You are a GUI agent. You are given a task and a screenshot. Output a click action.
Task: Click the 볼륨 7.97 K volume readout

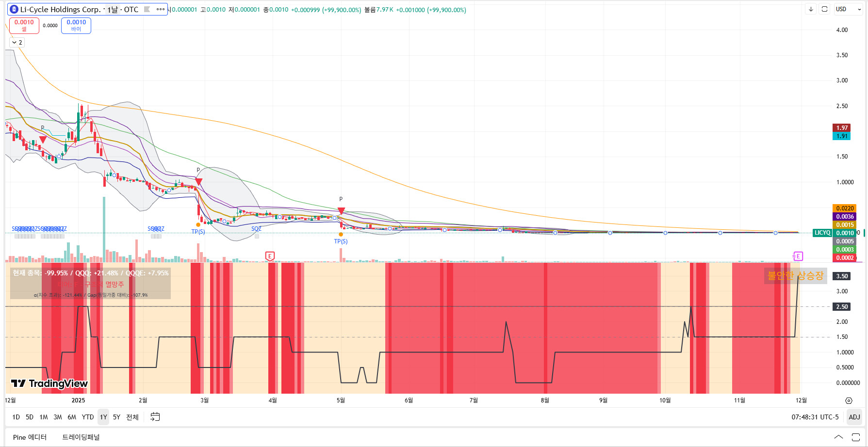(379, 10)
